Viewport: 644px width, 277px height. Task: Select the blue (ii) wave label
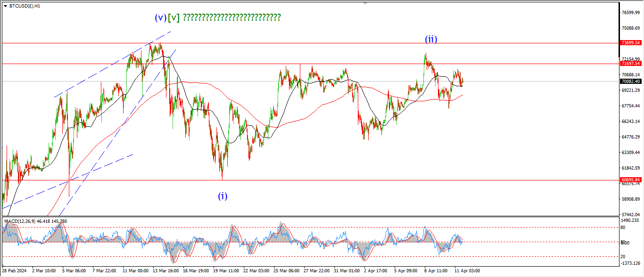point(431,40)
